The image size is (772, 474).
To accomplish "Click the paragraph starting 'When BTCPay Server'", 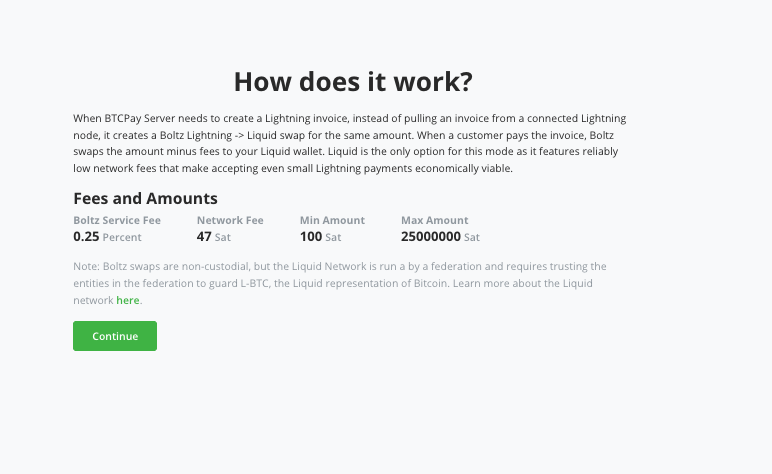I will (x=350, y=143).
